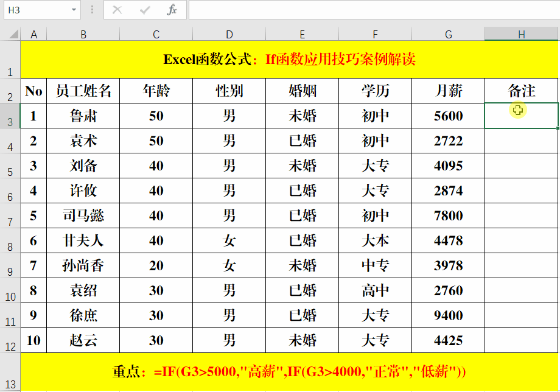This screenshot has height=392, width=560.
Task: Select the cell containing '袁绍'
Action: (83, 290)
